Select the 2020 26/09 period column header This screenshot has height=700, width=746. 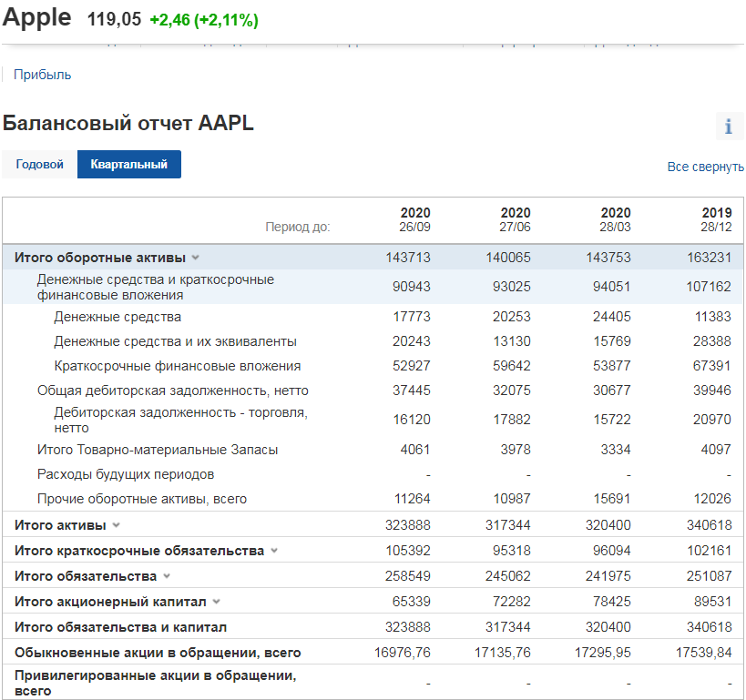click(414, 219)
